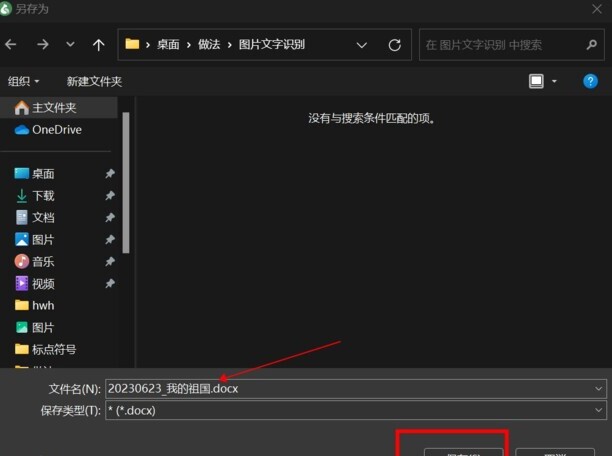This screenshot has width=612, height=456.
Task: Open recent locations chevron beside forward arrow
Action: tap(70, 44)
